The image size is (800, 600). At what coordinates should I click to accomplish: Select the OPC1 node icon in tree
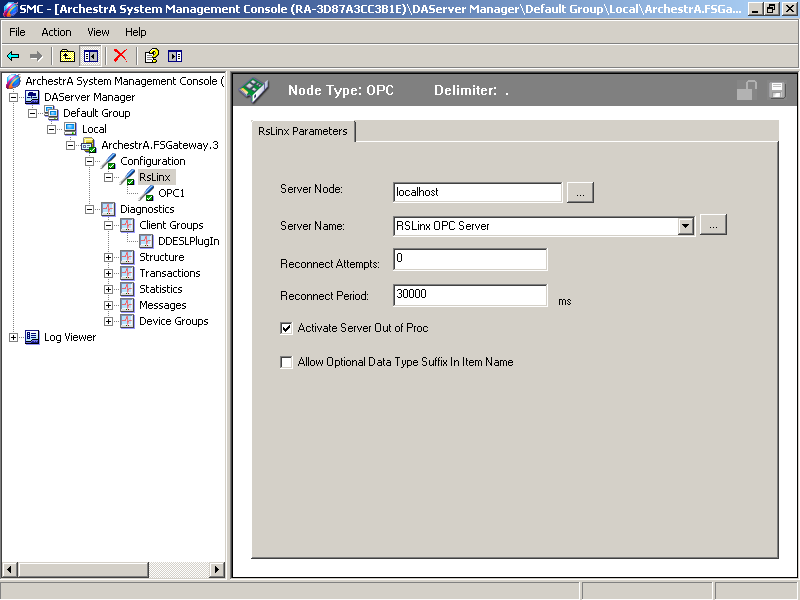point(147,193)
